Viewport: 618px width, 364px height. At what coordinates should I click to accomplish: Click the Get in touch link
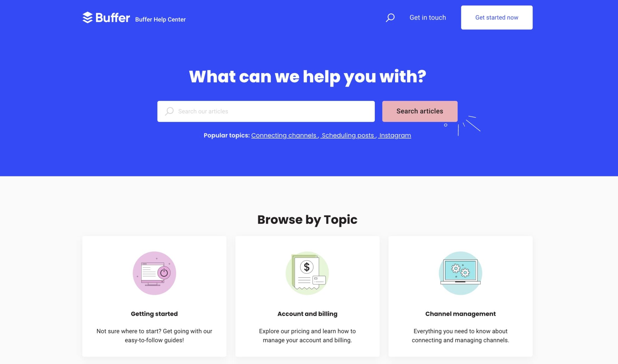(x=427, y=17)
